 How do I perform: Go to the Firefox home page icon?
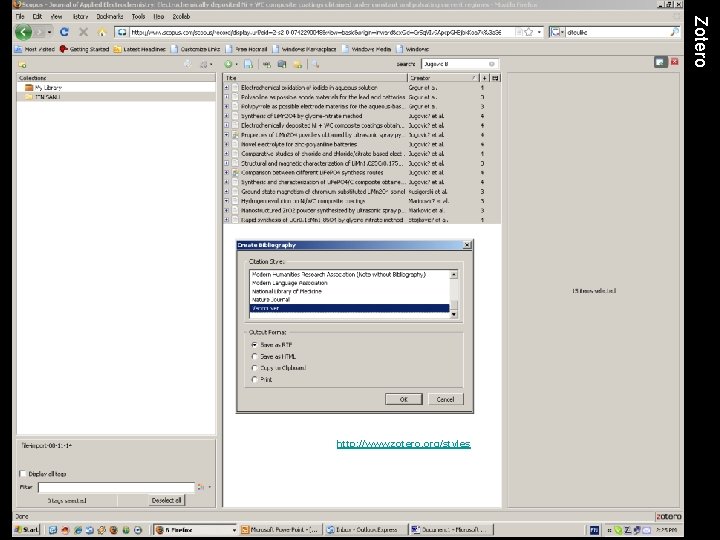click(x=102, y=32)
